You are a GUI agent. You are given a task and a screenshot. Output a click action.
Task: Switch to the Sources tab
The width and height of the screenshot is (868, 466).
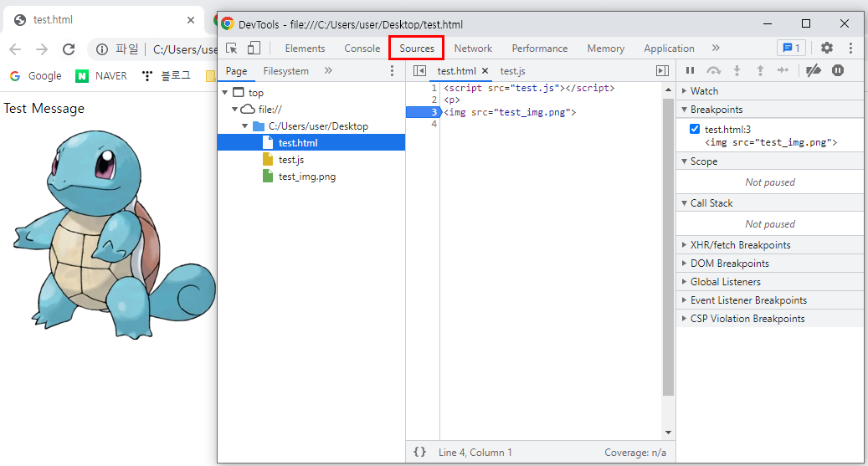417,49
